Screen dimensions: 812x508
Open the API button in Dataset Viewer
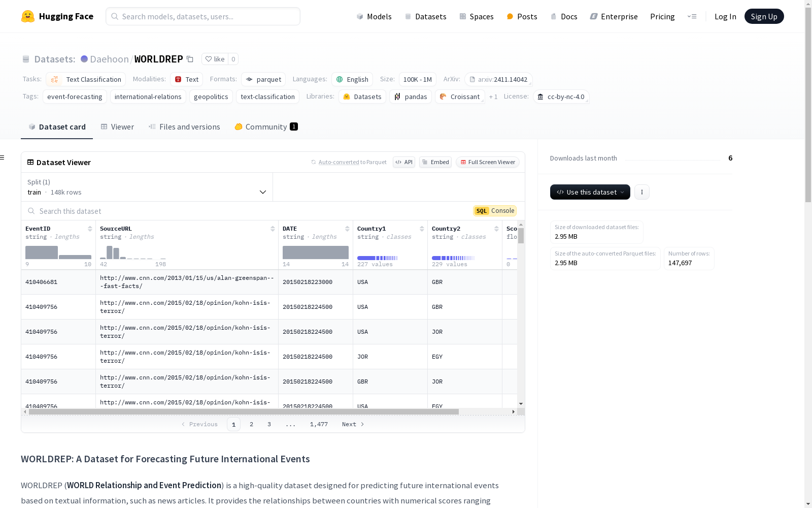coord(404,162)
